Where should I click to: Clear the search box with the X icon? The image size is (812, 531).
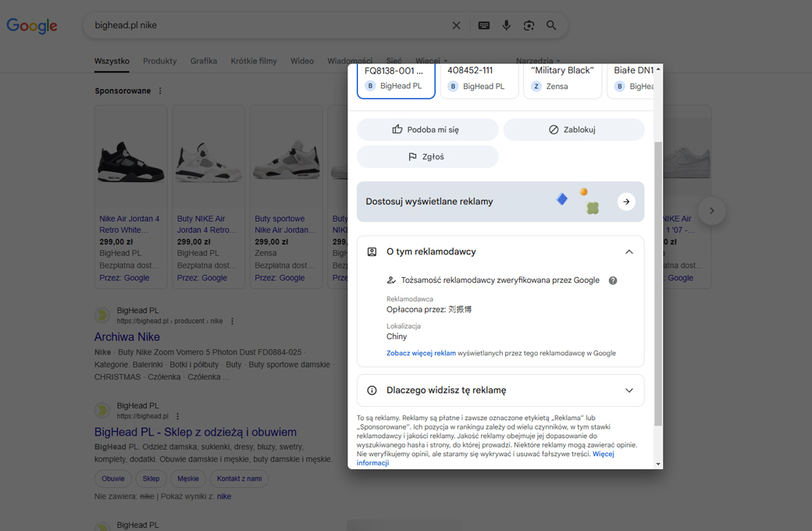(456, 26)
